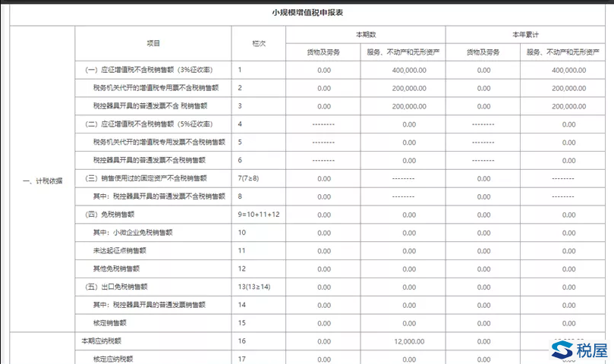Click 本期数 200,000.00 in row 2
614x364 pixels.
click(409, 89)
